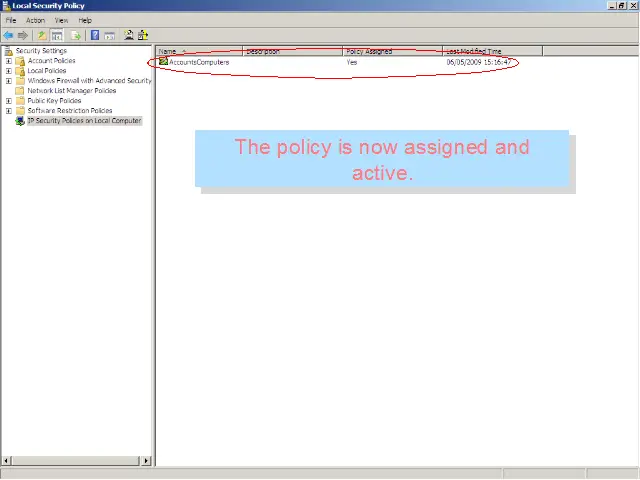Open the View menu

tap(62, 20)
